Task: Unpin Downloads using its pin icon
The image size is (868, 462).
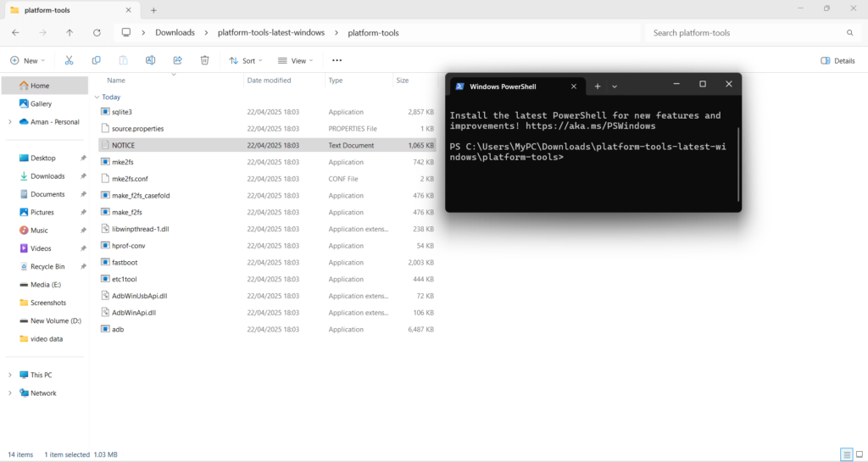Action: tap(83, 176)
